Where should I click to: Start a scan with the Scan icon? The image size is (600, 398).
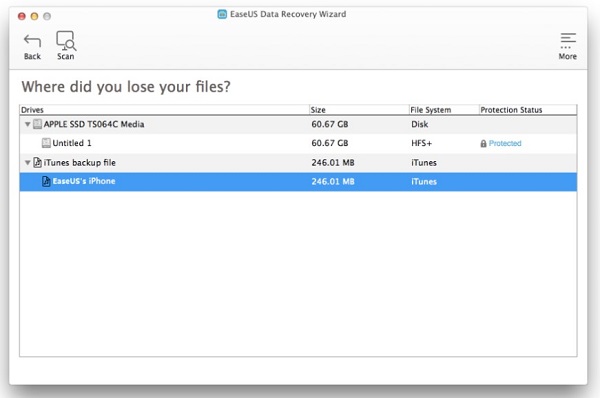(x=66, y=41)
